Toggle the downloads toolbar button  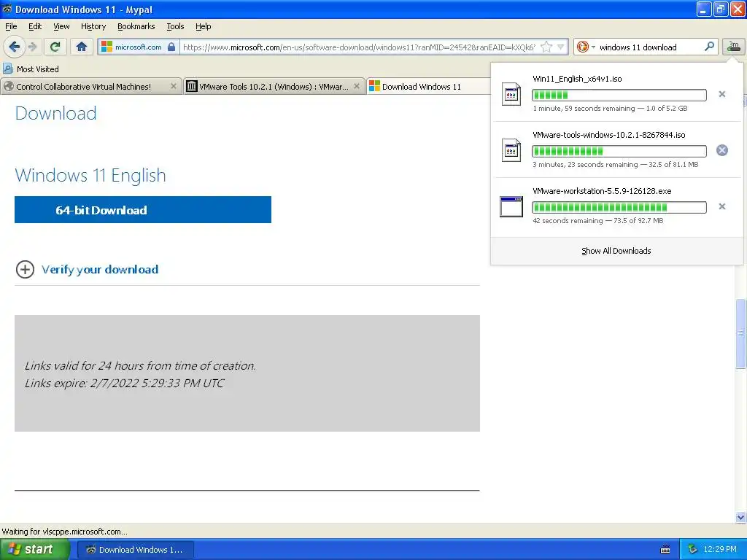734,47
